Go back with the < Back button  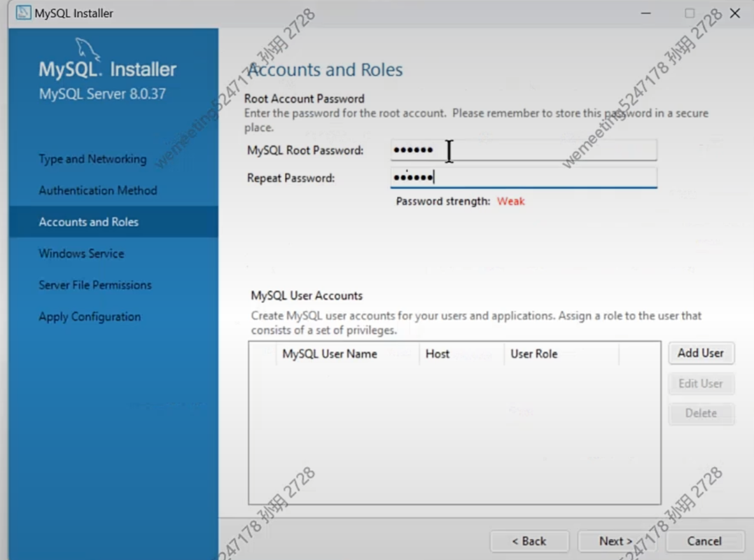click(x=529, y=542)
